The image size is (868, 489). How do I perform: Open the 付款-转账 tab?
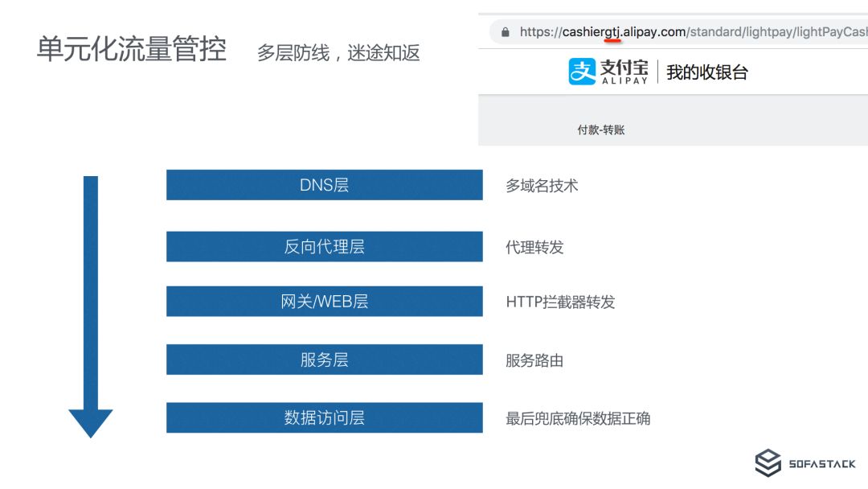click(600, 129)
